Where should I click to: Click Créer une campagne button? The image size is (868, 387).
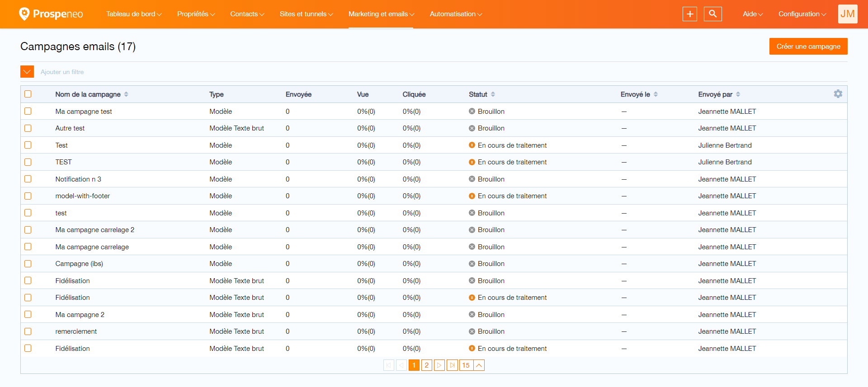808,47
